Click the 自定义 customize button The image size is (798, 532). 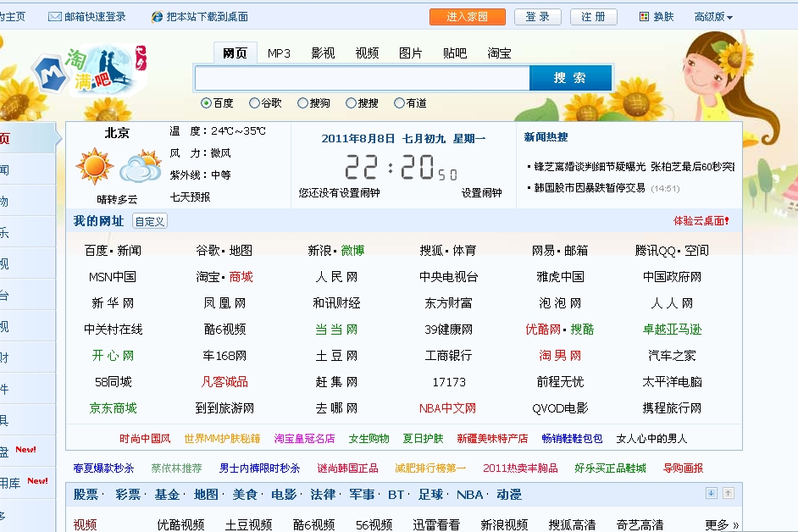pyautogui.click(x=150, y=221)
